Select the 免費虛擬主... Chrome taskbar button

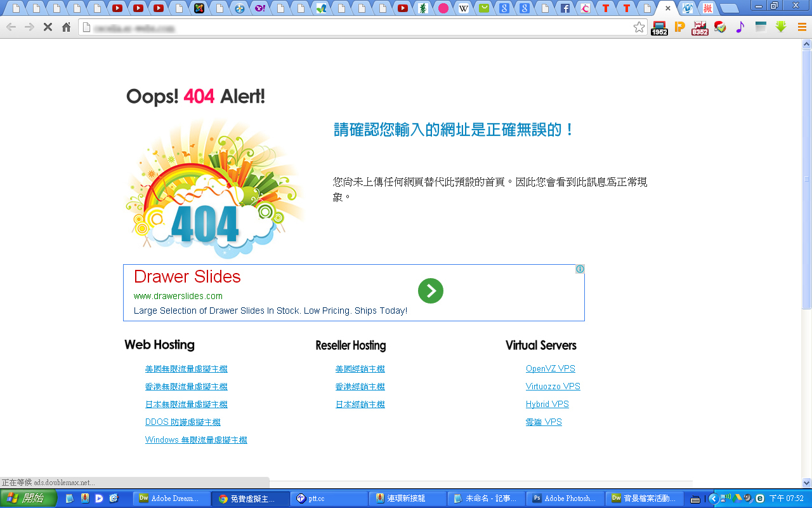(251, 498)
